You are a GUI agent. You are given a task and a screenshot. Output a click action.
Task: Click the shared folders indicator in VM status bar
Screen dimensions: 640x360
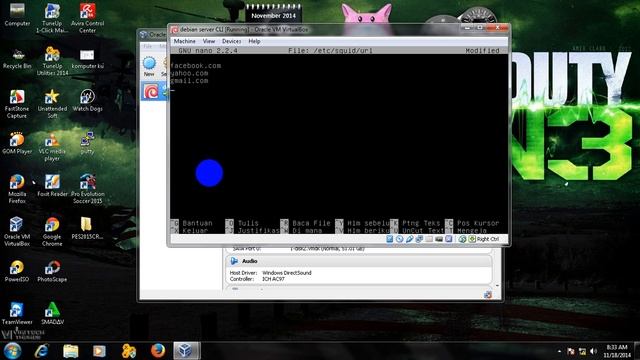pyautogui.click(x=429, y=239)
